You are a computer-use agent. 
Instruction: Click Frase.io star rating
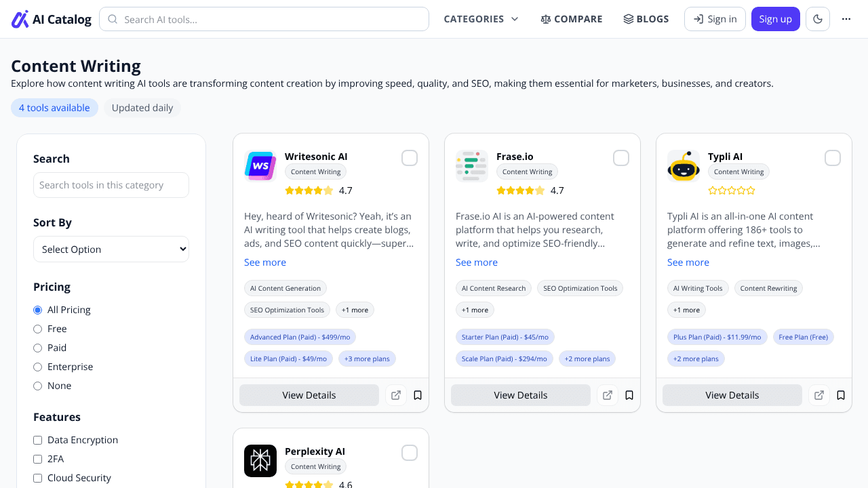pos(521,190)
